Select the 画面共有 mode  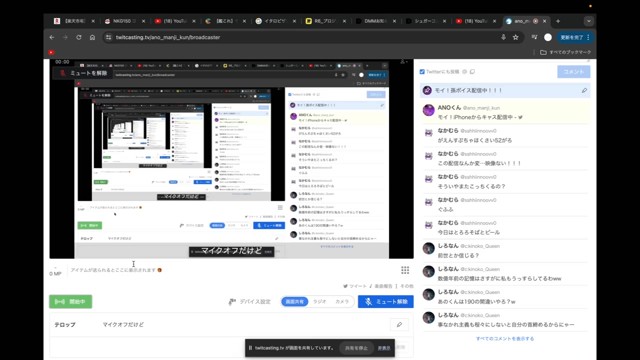tap(295, 302)
